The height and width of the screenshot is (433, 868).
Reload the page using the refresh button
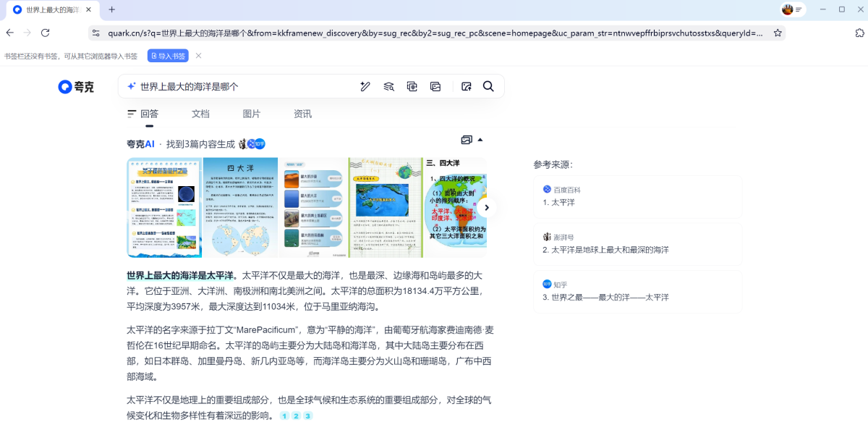(x=45, y=33)
